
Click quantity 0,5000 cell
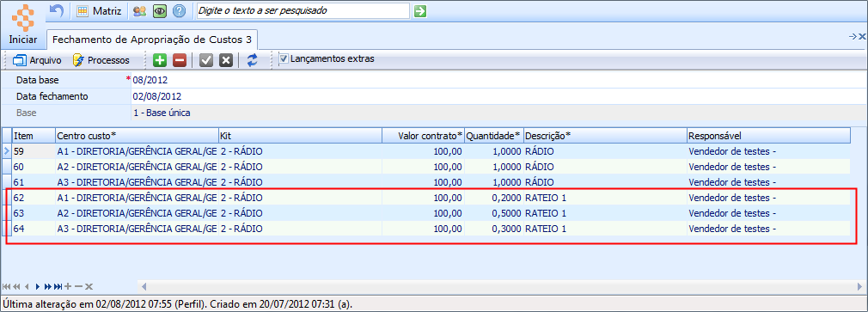tap(494, 213)
